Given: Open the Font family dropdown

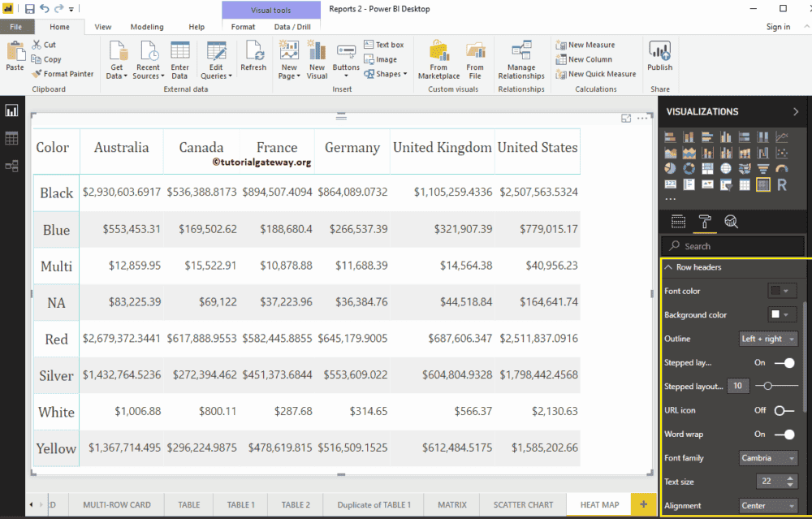Looking at the screenshot, I should [x=768, y=458].
